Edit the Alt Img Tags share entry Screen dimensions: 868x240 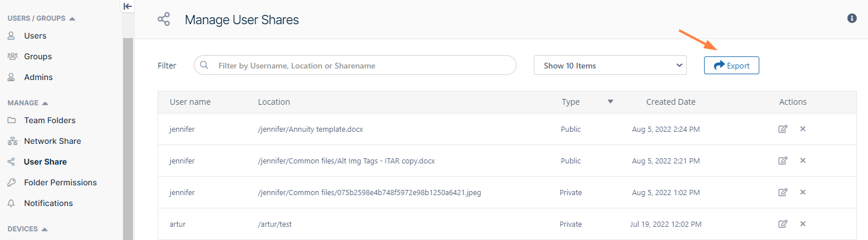782,161
